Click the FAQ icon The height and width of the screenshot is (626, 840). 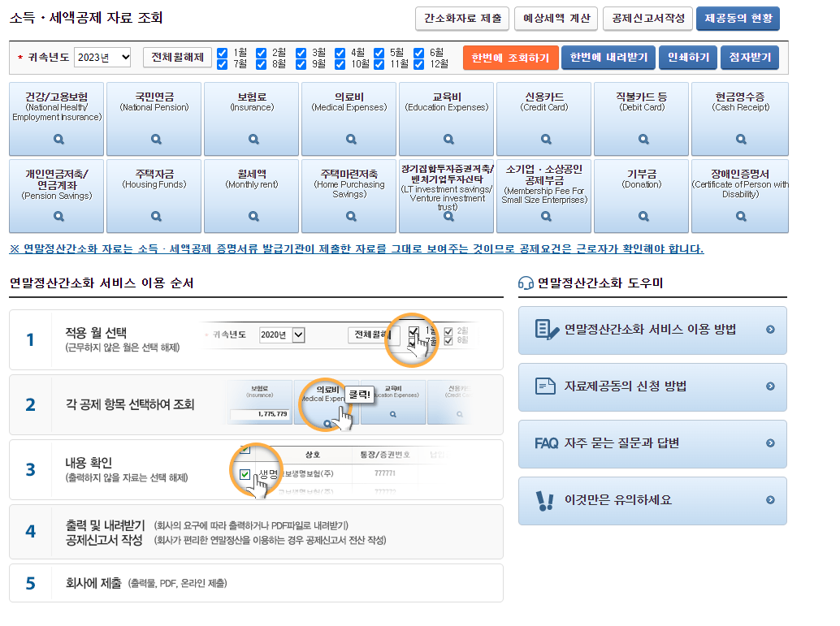pos(547,443)
